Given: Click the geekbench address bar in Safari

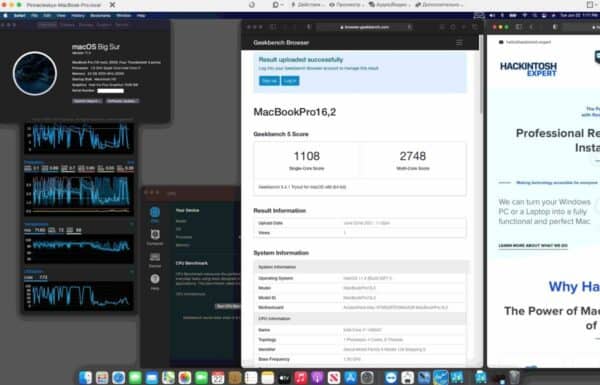Looking at the screenshot, I should (364, 27).
